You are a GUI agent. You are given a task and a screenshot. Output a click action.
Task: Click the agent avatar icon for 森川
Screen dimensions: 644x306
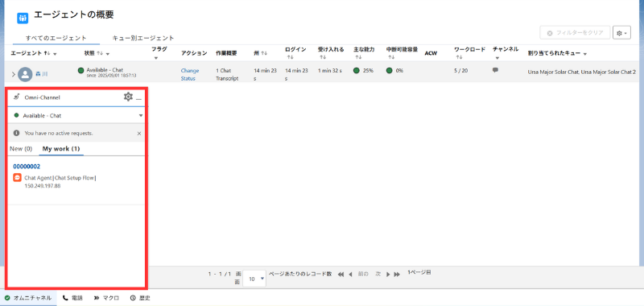(x=25, y=74)
